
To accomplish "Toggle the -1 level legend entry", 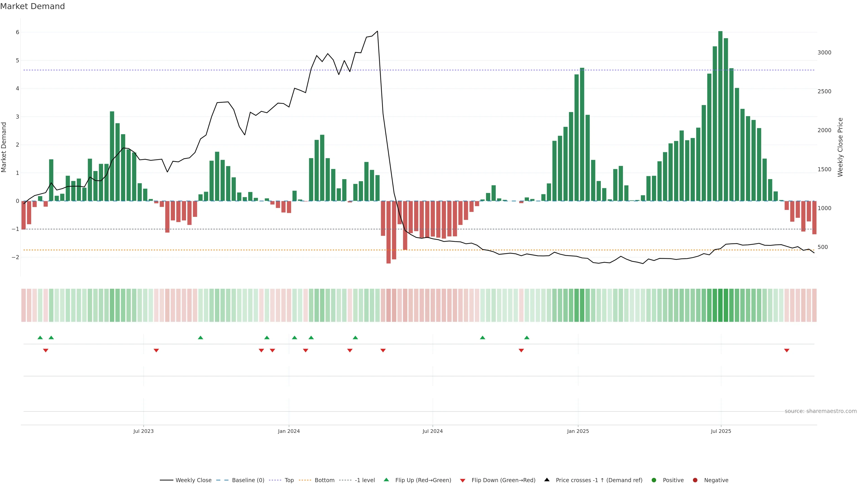I will click(x=365, y=480).
